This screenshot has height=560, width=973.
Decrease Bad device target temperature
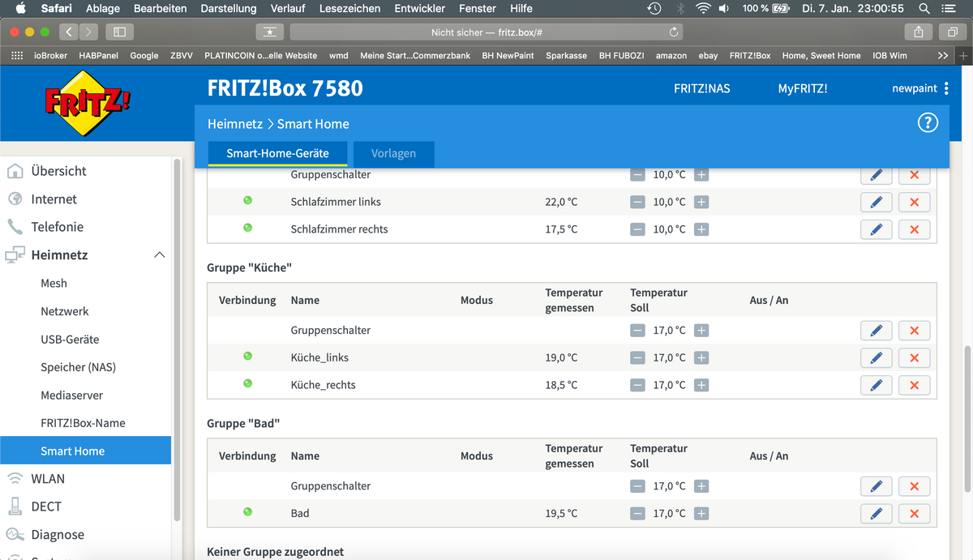[638, 513]
